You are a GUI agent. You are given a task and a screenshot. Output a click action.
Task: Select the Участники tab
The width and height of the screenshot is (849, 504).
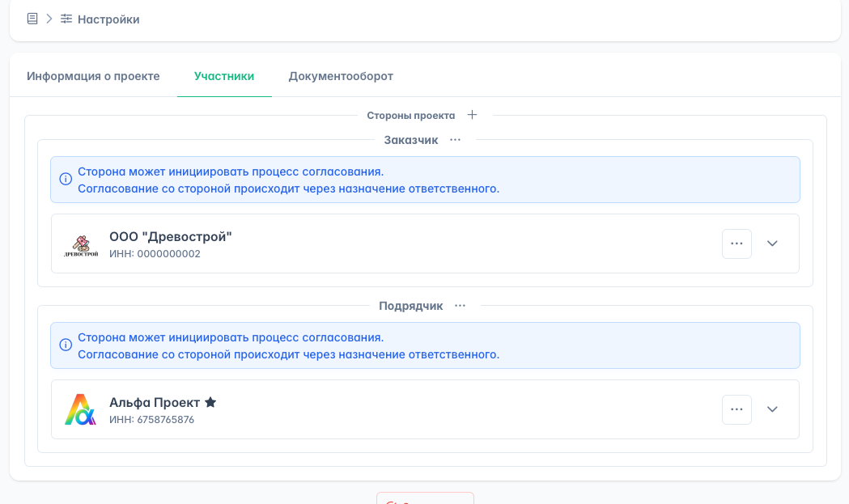tap(224, 76)
